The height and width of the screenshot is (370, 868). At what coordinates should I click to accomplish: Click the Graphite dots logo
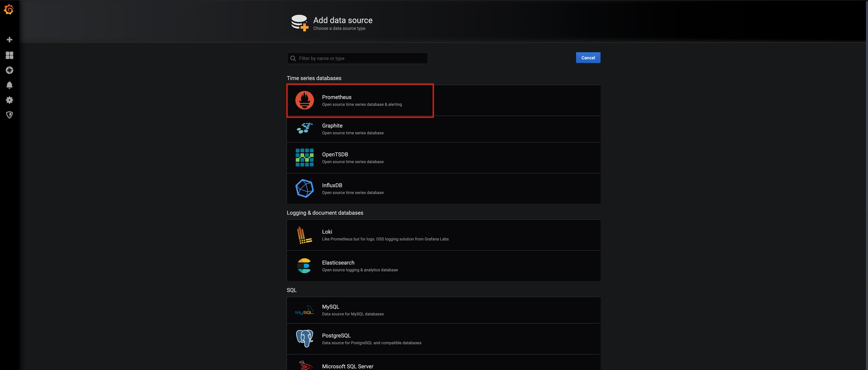click(304, 129)
